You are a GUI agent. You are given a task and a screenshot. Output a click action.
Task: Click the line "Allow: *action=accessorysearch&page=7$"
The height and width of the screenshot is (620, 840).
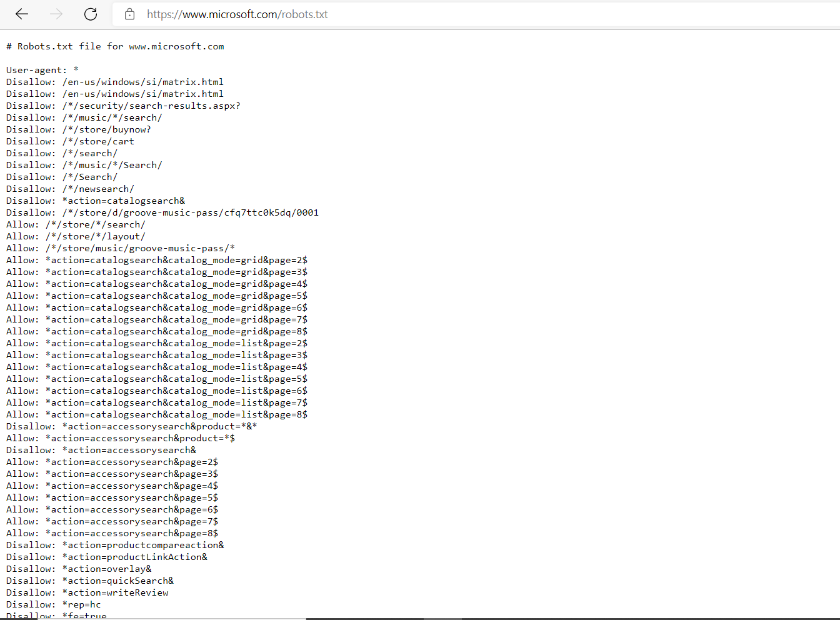pos(112,521)
